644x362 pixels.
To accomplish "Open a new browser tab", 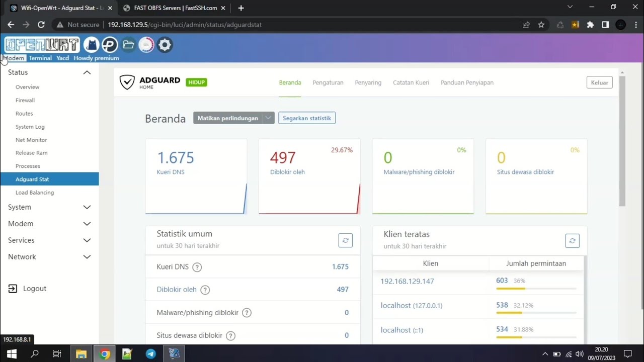I will (241, 8).
